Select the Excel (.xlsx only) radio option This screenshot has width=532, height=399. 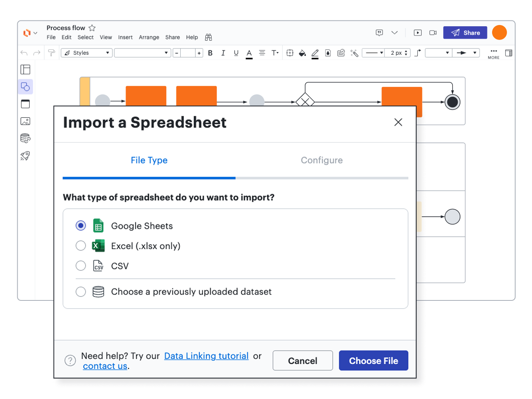pos(81,246)
